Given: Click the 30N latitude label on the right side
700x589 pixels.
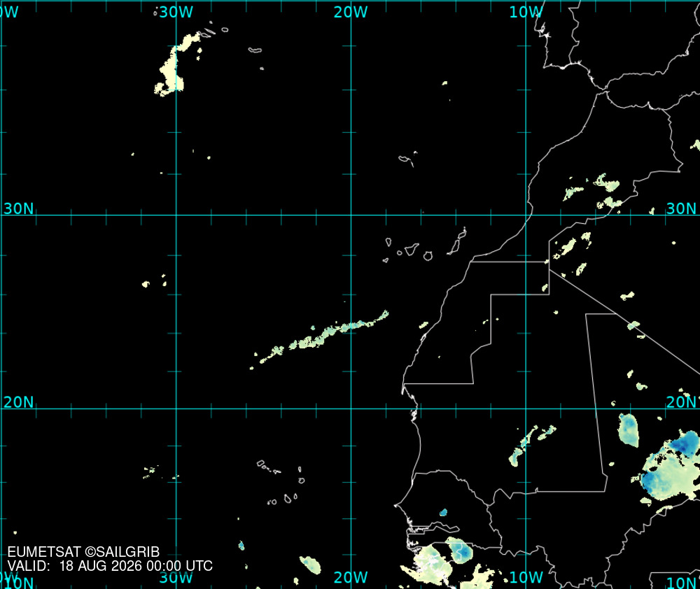Looking at the screenshot, I should click(x=681, y=208).
